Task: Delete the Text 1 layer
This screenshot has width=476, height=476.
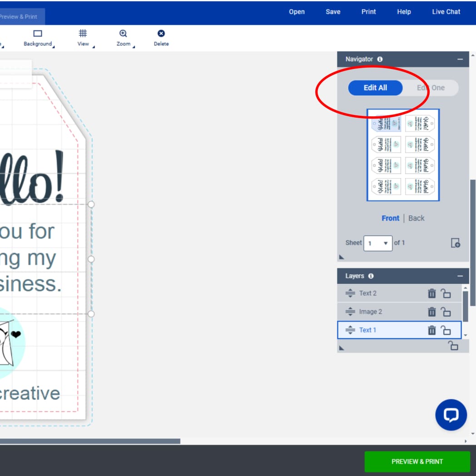Action: click(x=431, y=330)
